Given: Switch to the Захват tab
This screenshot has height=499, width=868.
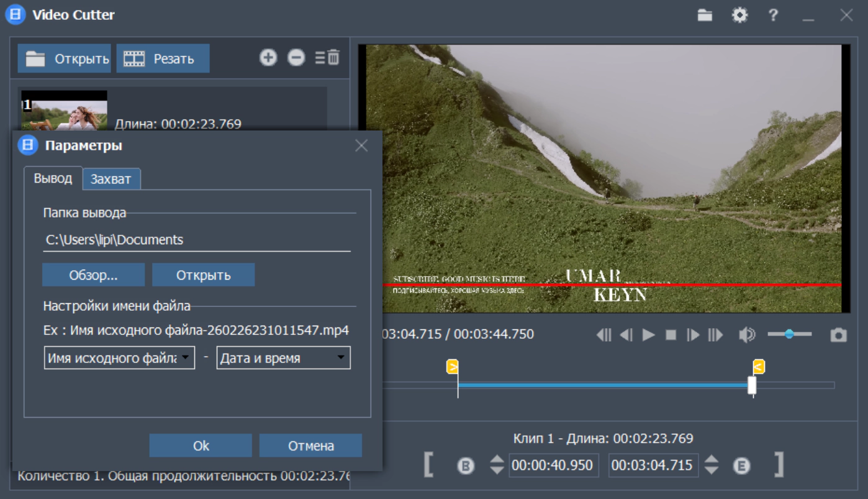Looking at the screenshot, I should point(111,179).
